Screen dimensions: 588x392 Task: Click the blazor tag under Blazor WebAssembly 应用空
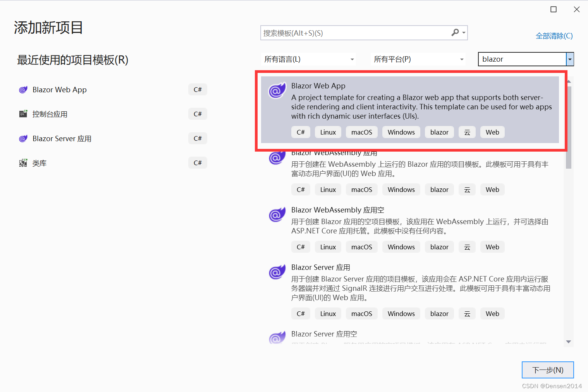click(439, 247)
